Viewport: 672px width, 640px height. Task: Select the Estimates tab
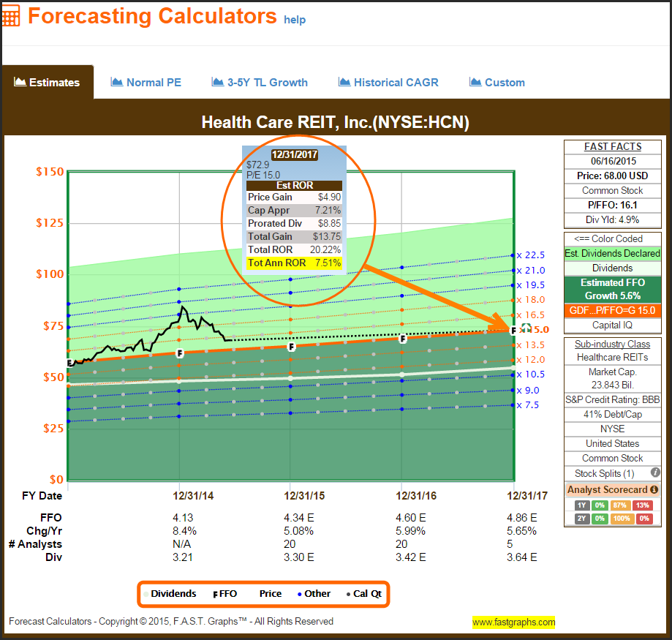[x=47, y=83]
